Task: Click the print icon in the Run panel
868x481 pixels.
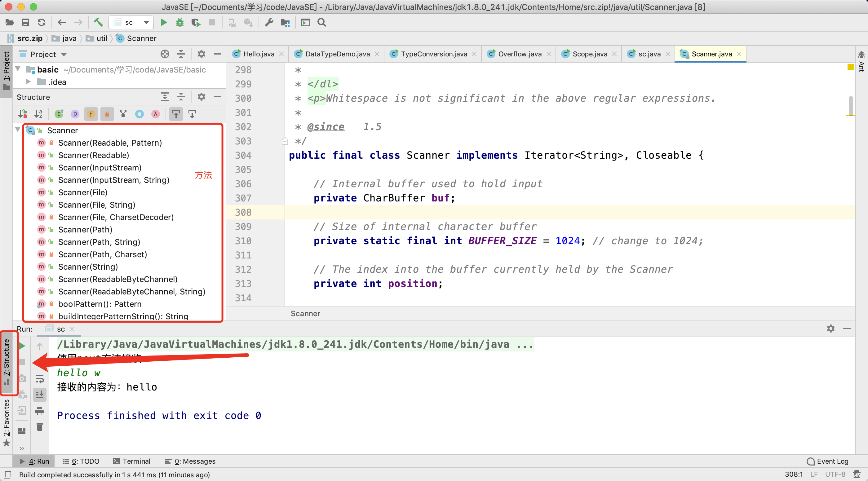Action: (40, 411)
